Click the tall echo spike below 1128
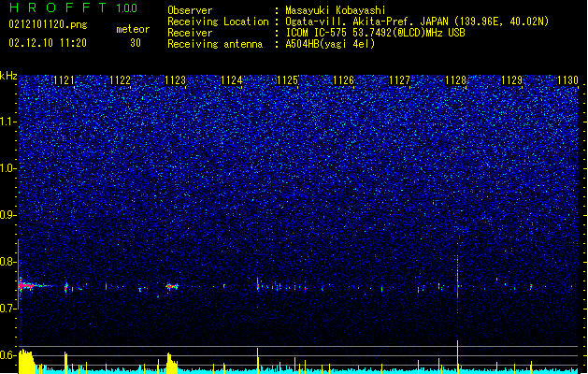588x374 pixels. [457, 284]
